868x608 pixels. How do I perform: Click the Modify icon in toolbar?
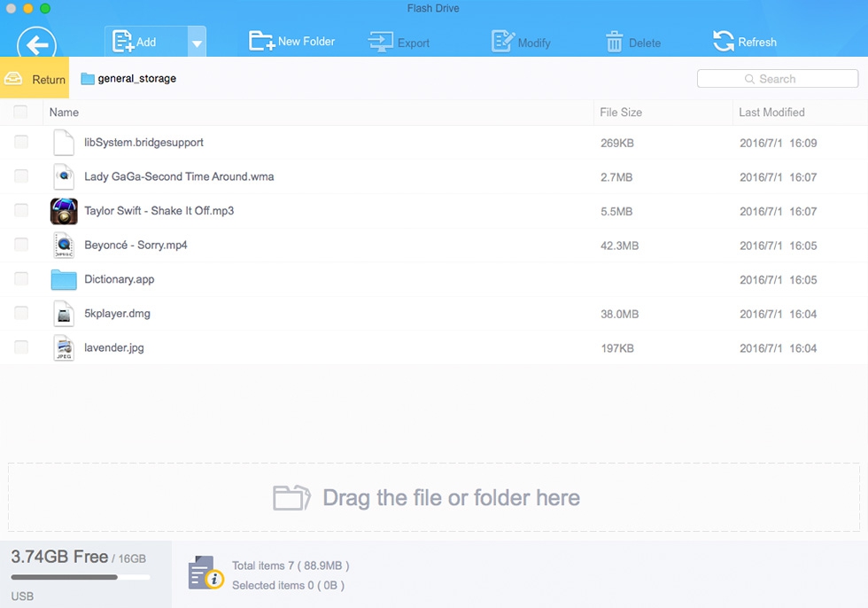[503, 42]
